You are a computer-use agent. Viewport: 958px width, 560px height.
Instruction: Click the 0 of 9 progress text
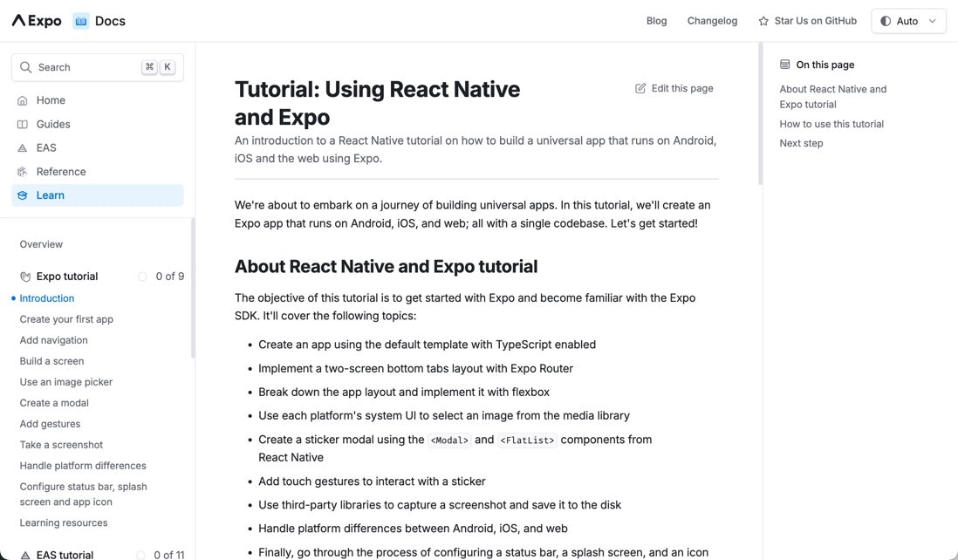pyautogui.click(x=170, y=277)
